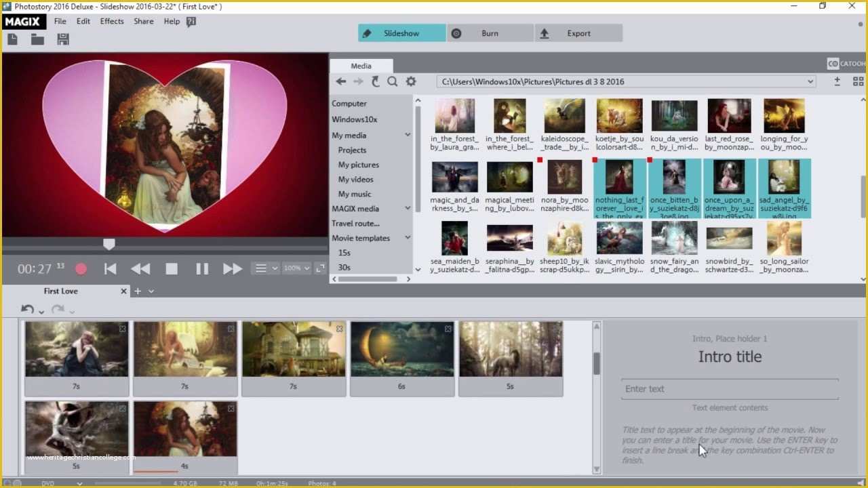868x488 pixels.
Task: Save the project with the floppy disk icon
Action: (63, 39)
